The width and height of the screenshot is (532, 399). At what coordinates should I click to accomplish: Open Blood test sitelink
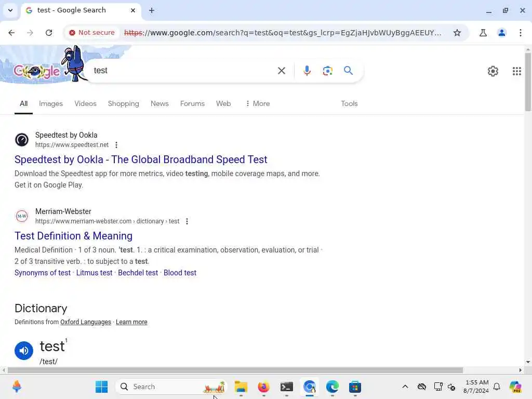(180, 273)
